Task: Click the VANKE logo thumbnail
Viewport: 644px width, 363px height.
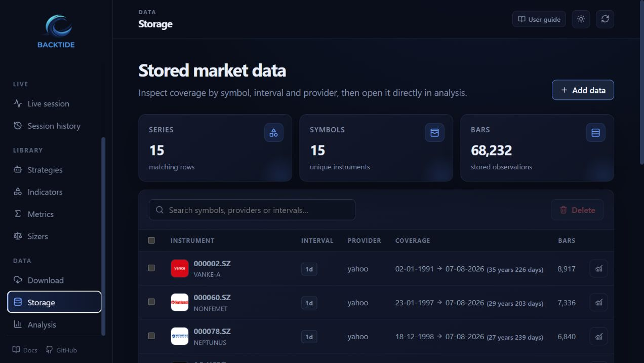Action: [x=180, y=268]
